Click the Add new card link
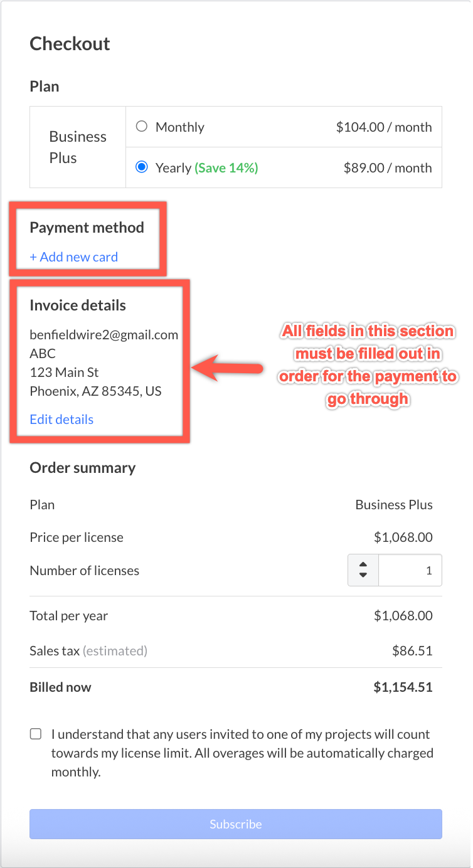 [74, 257]
